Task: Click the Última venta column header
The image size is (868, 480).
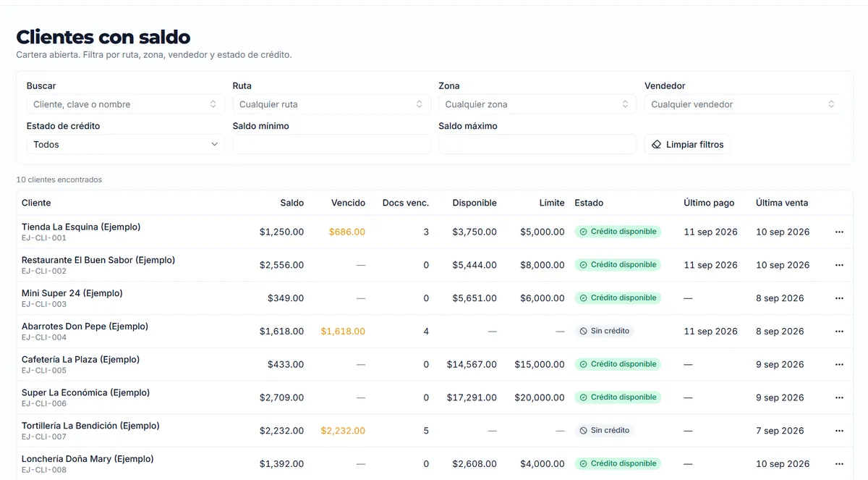Action: click(782, 203)
